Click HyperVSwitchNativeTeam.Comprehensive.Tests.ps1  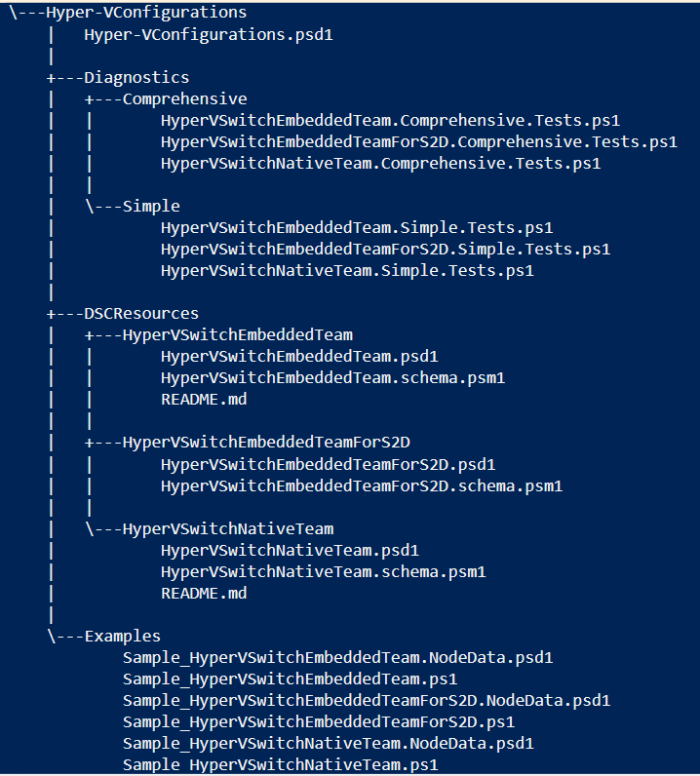380,164
